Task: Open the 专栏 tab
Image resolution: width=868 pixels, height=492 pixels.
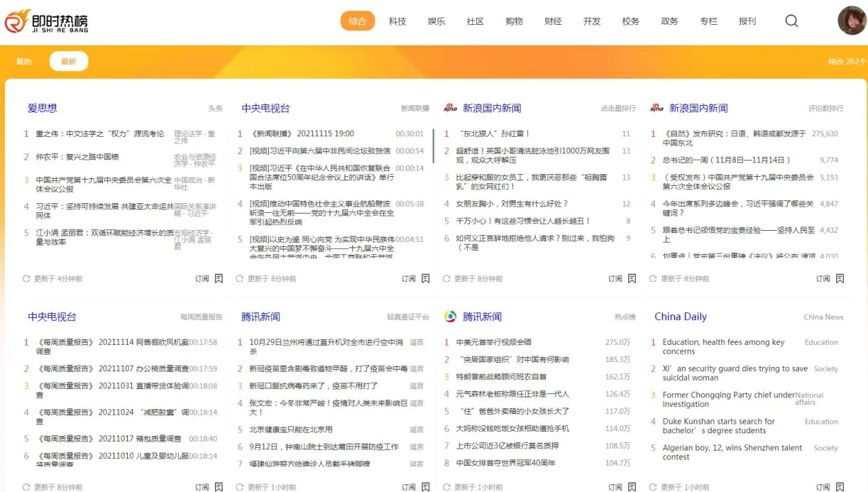Action: point(708,21)
